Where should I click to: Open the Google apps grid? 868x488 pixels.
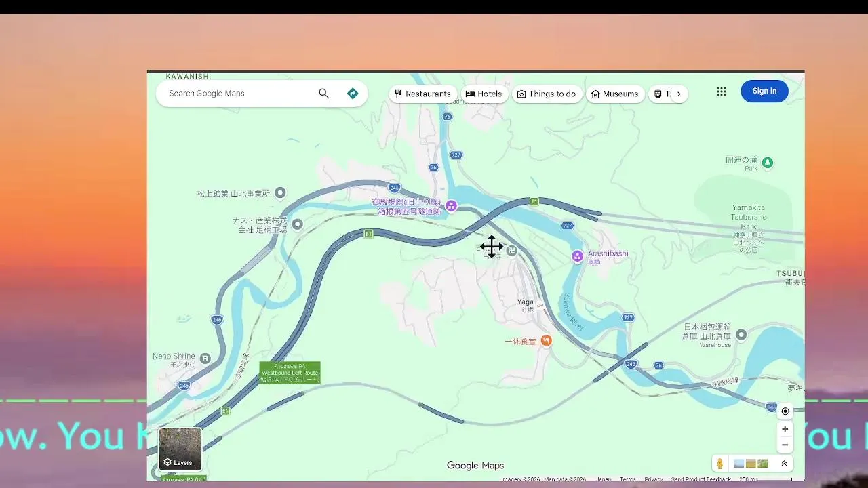pos(722,91)
